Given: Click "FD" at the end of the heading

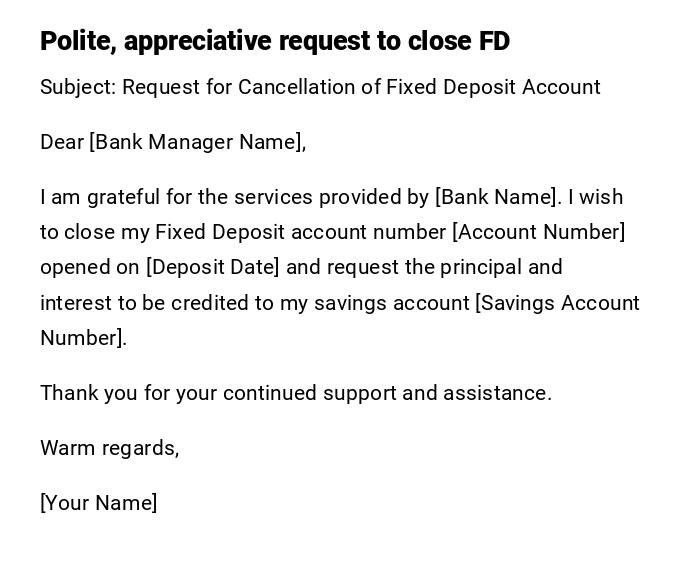Looking at the screenshot, I should pyautogui.click(x=494, y=41).
